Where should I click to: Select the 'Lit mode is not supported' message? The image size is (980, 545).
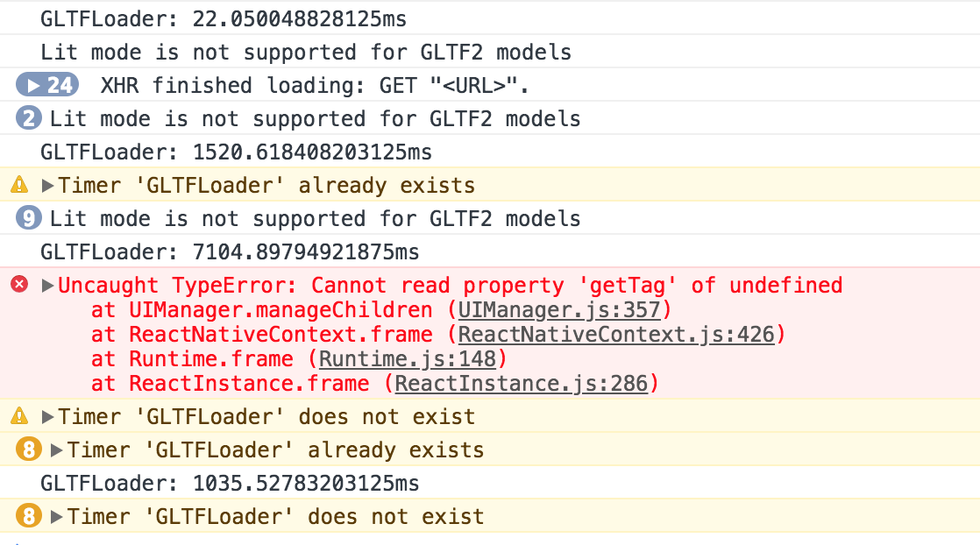[305, 52]
